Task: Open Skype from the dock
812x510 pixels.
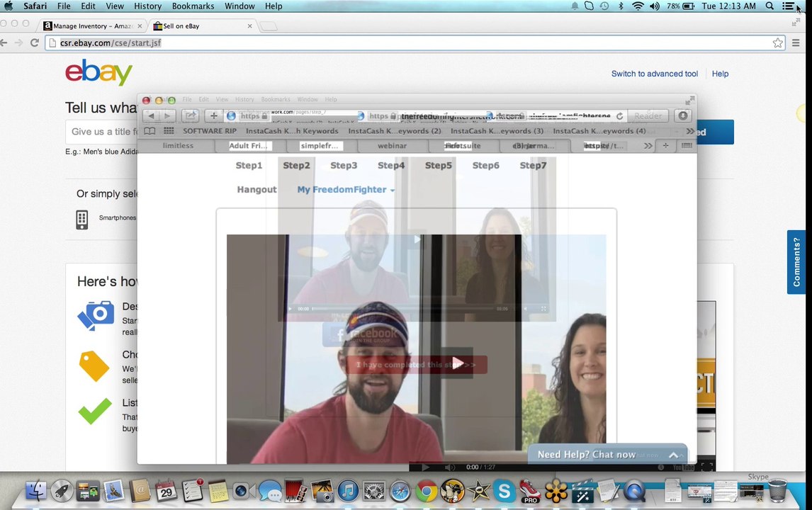Action: point(504,491)
